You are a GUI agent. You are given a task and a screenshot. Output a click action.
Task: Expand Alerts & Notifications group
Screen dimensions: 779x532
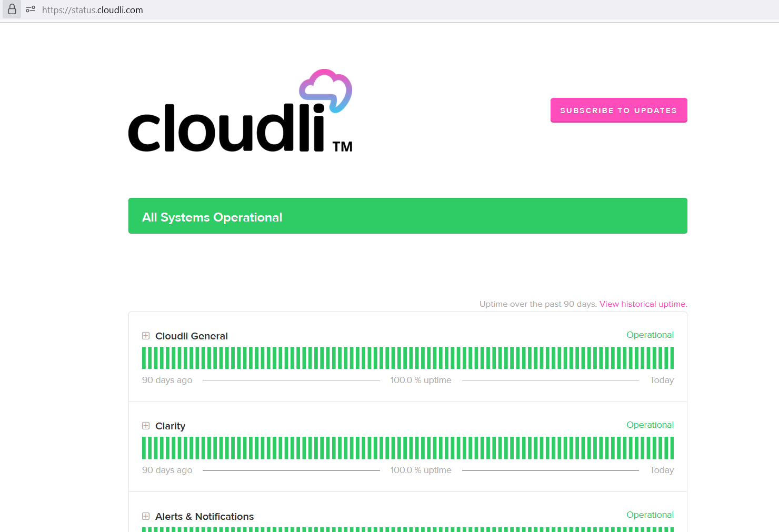[x=146, y=516]
